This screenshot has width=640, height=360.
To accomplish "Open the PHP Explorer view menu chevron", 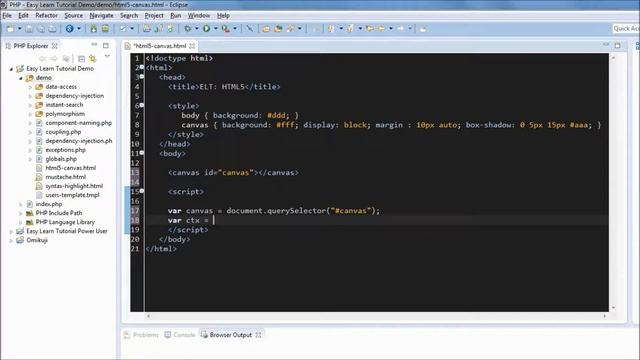I will [x=107, y=57].
